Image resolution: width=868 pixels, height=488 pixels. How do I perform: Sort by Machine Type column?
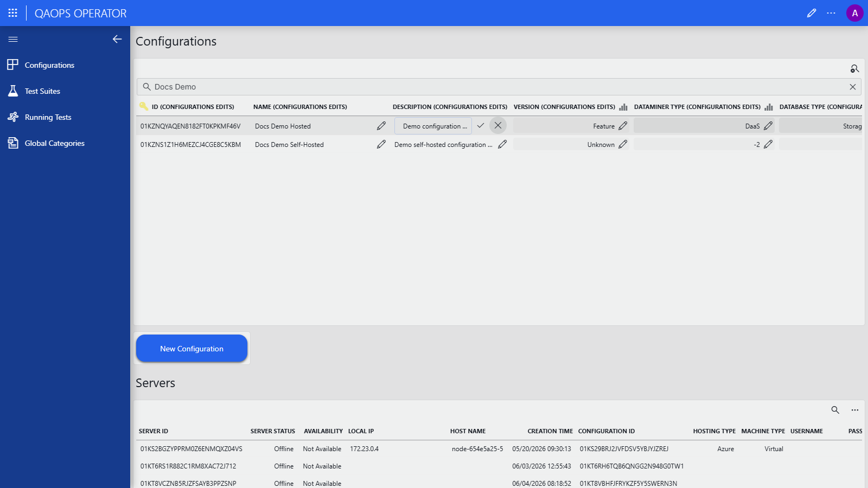click(x=763, y=431)
